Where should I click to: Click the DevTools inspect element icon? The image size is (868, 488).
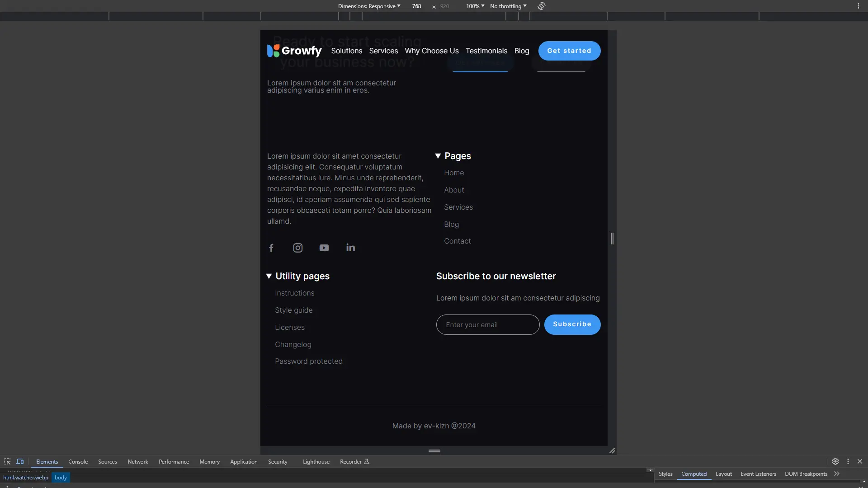pos(7,461)
